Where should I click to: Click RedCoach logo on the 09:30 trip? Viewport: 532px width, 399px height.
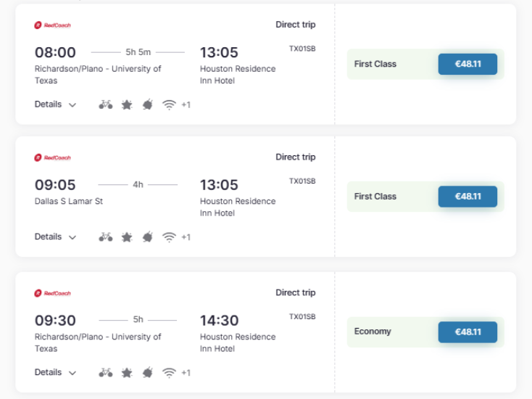(53, 293)
